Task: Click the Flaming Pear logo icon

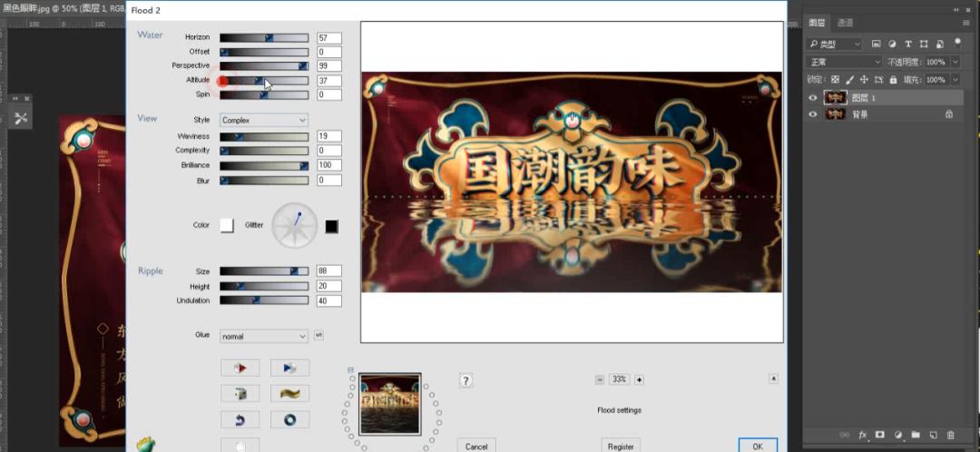Action: click(145, 445)
